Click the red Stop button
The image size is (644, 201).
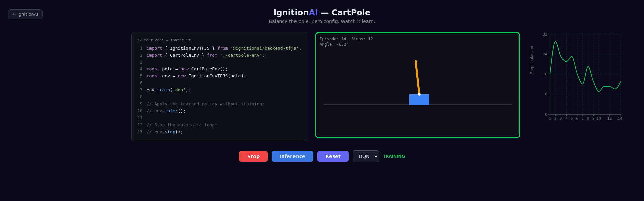253,156
